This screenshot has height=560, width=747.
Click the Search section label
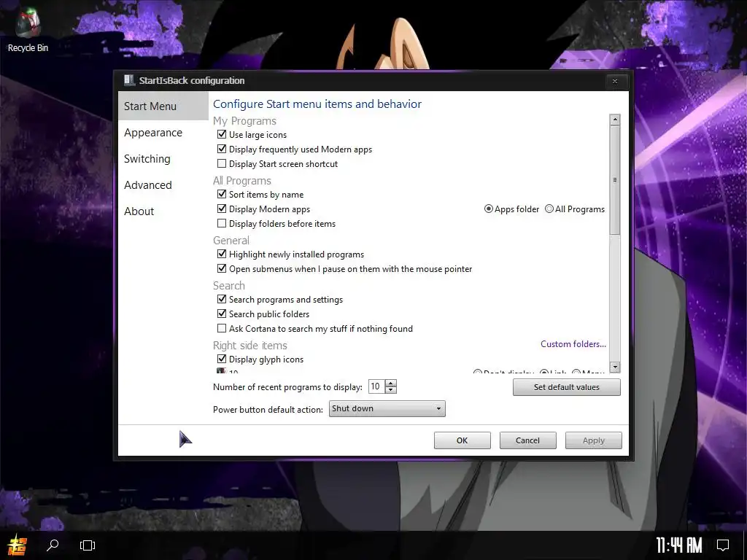[x=228, y=286]
